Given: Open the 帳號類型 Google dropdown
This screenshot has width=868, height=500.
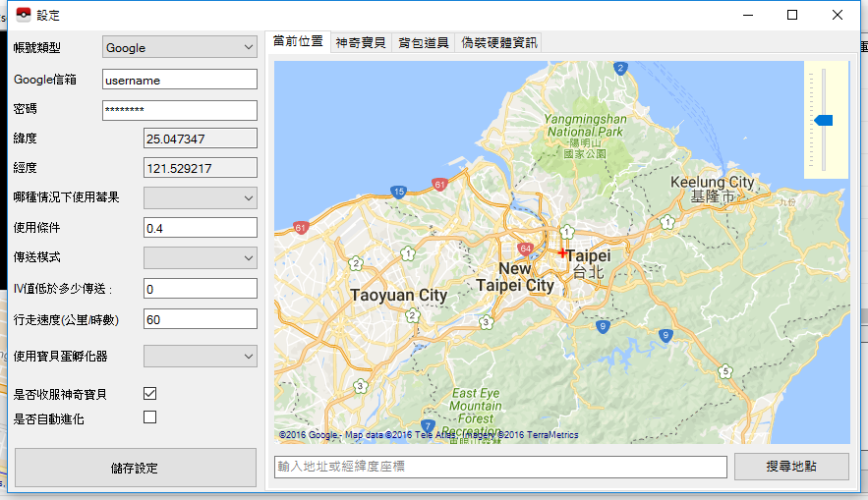Looking at the screenshot, I should (x=180, y=47).
